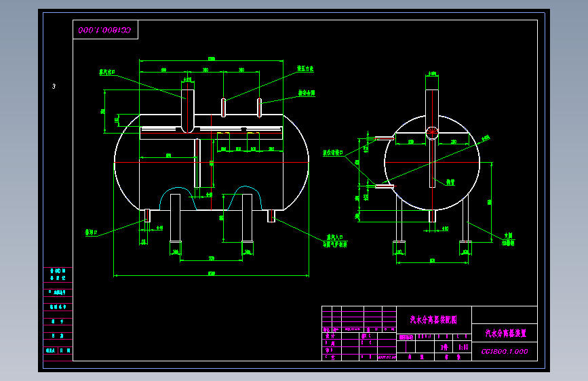This screenshot has height=381, width=588.
Task: Click the number 3 on the left margin
Action: click(54, 86)
